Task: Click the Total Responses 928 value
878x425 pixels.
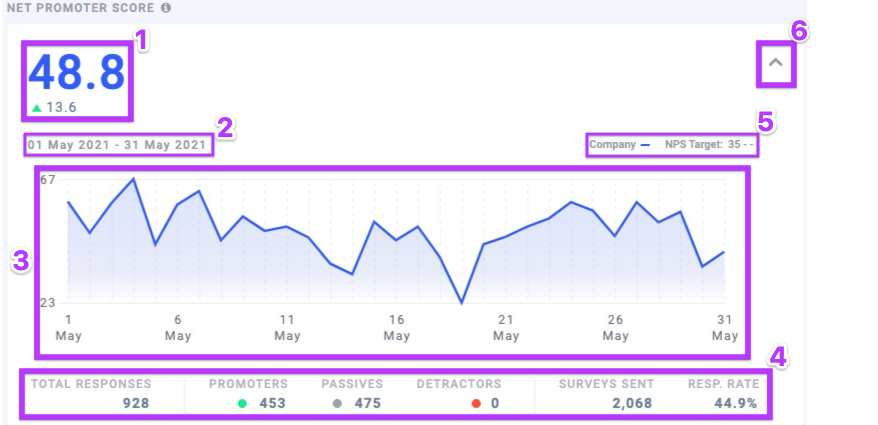Action: (137, 404)
